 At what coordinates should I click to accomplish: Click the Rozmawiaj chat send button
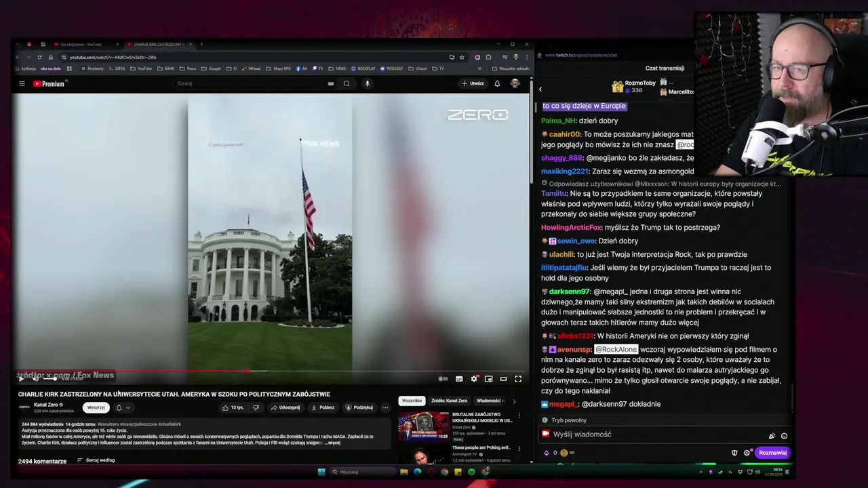coord(772,453)
